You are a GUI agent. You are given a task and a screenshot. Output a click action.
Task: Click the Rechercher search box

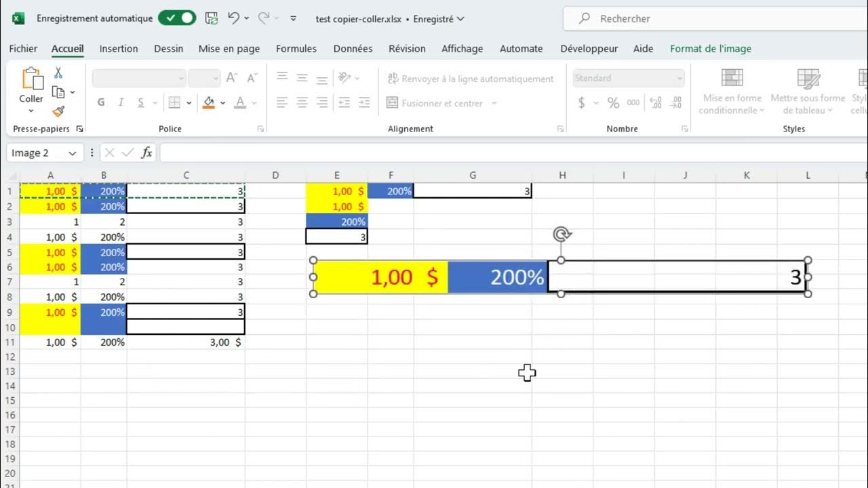715,19
